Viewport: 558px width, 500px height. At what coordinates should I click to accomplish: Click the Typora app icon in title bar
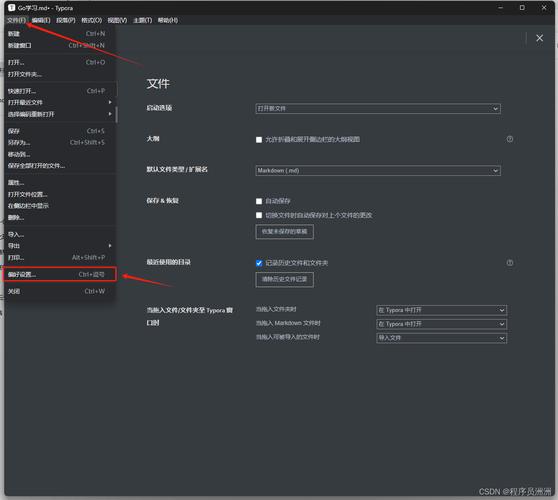click(x=11, y=7)
